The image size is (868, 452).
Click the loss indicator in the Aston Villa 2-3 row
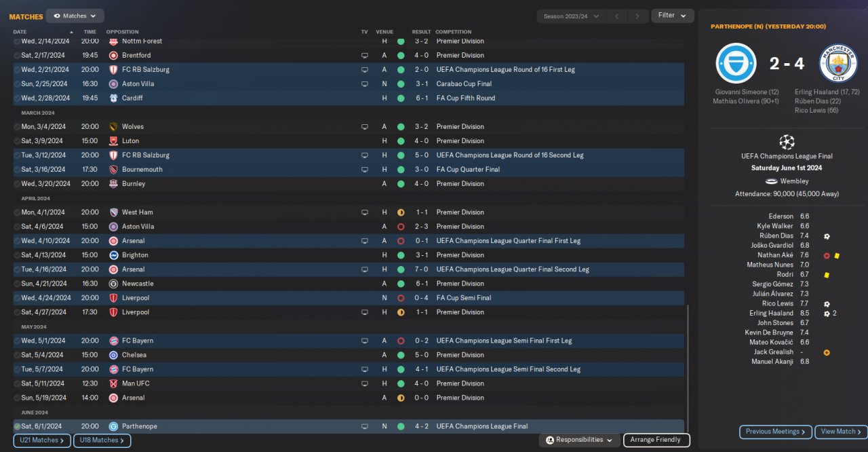(401, 226)
